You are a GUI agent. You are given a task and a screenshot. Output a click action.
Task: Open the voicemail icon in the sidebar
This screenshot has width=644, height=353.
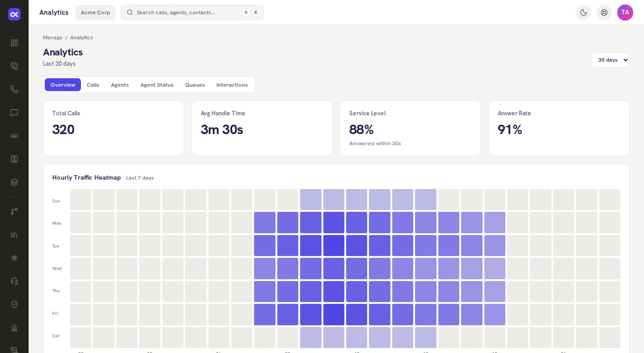click(14, 136)
